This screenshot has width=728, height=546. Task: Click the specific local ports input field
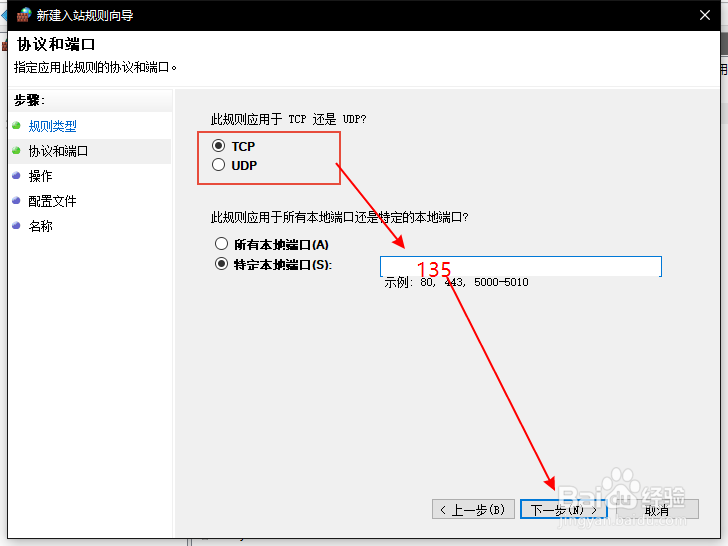pos(520,266)
